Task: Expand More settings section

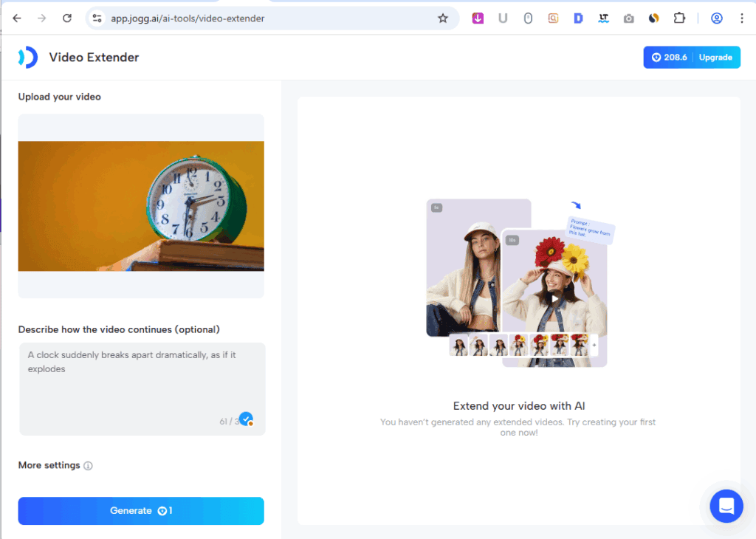Action: tap(49, 465)
